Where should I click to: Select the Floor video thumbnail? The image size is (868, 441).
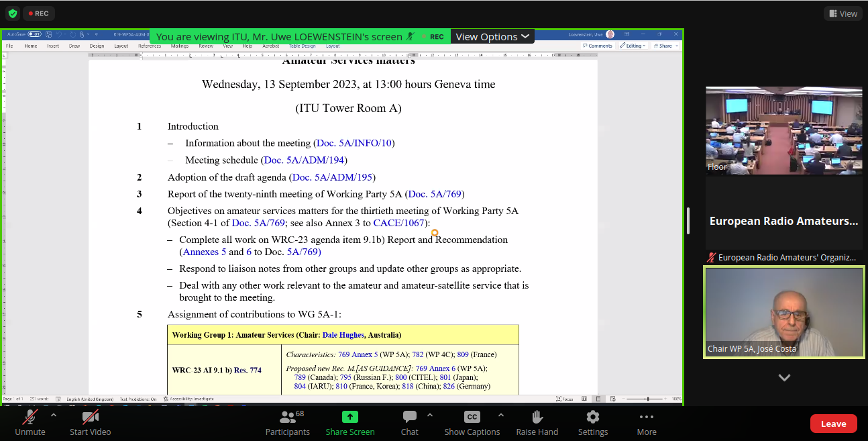[784, 131]
